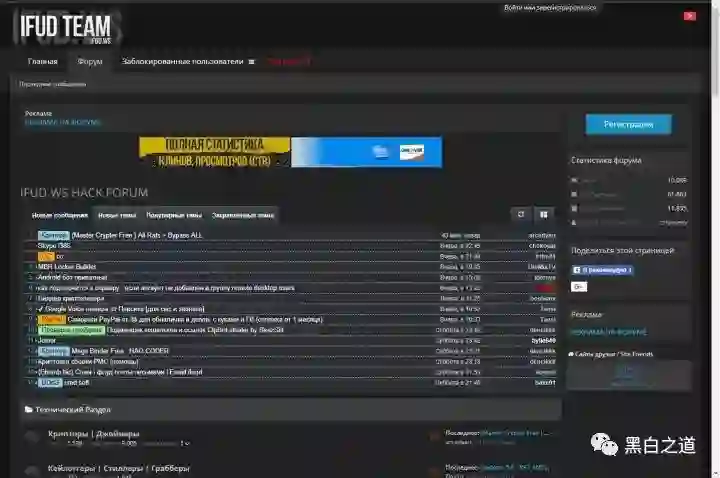Open the Joiner topic
Viewport: 720px width, 478px height.
[x=47, y=340]
